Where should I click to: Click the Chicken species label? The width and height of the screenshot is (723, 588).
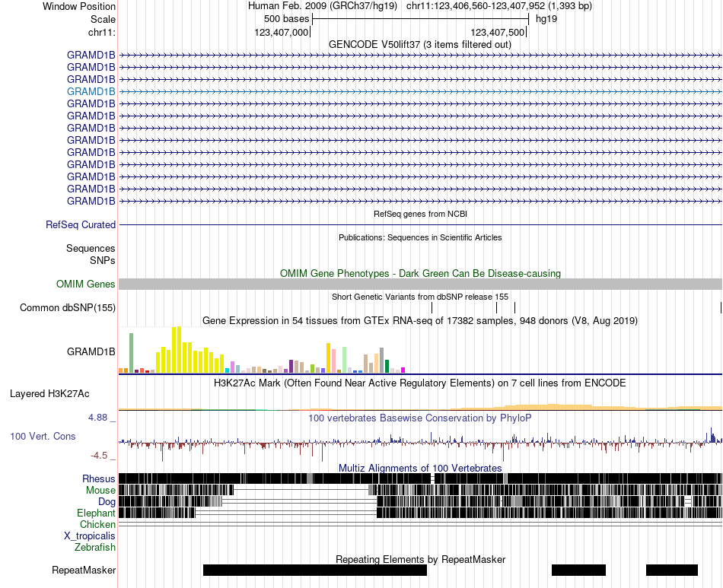[97, 525]
